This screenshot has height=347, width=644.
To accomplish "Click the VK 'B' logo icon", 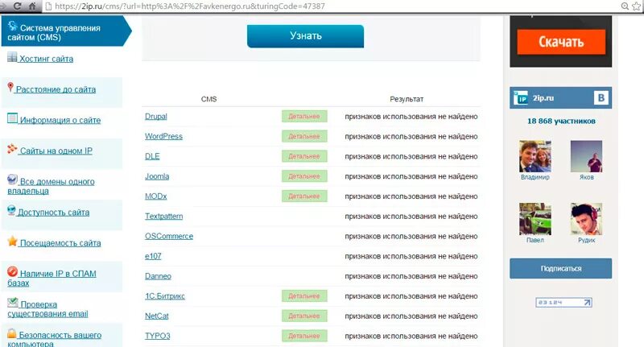I will click(x=601, y=97).
